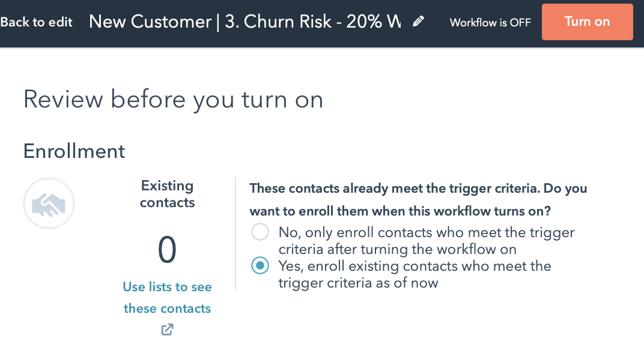Click the 'No, only enroll contacts' option label
Screen dimensions: 644x353
[x=427, y=232]
